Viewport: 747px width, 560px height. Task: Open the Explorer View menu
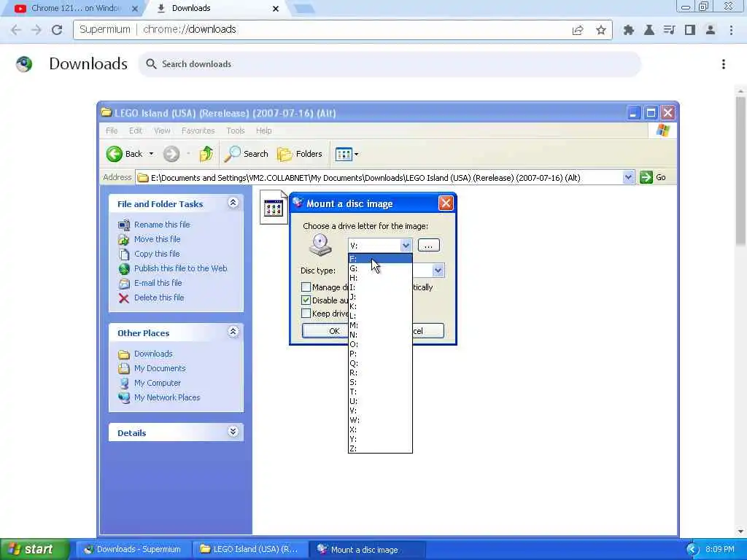click(162, 131)
